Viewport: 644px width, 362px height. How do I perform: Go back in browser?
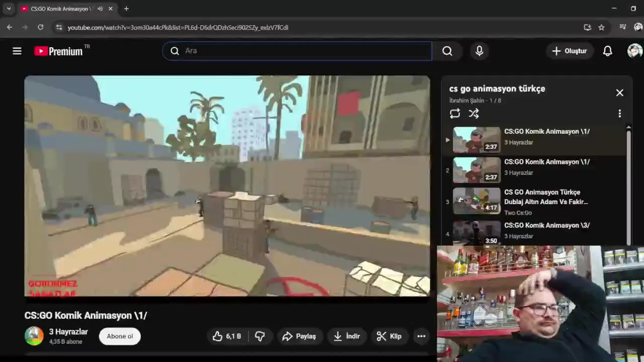click(x=10, y=27)
